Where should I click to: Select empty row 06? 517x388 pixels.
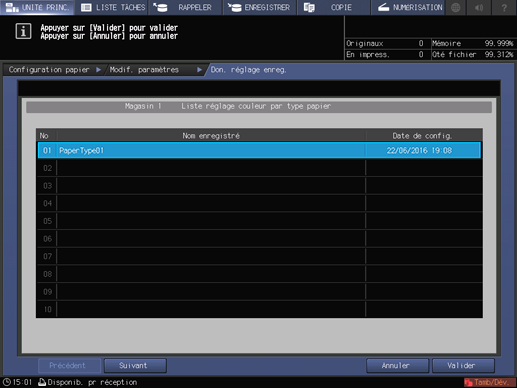259,239
